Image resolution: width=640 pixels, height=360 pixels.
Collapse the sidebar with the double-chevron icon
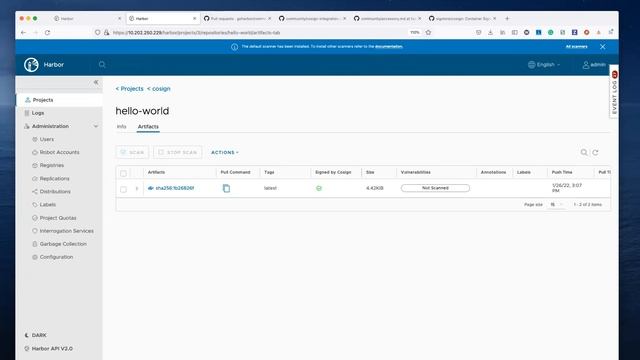[x=96, y=82]
